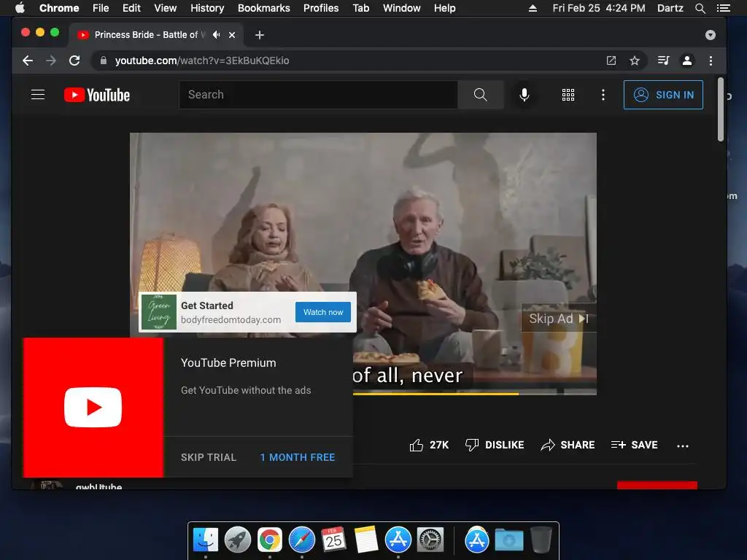Image resolution: width=747 pixels, height=560 pixels.
Task: Open the View menu
Action: point(166,8)
